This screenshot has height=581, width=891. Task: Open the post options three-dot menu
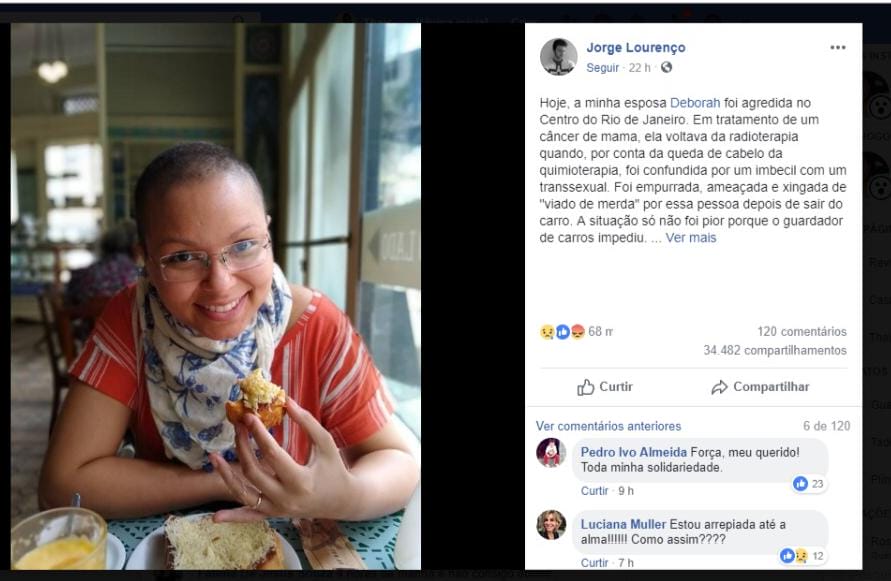pyautogui.click(x=837, y=48)
